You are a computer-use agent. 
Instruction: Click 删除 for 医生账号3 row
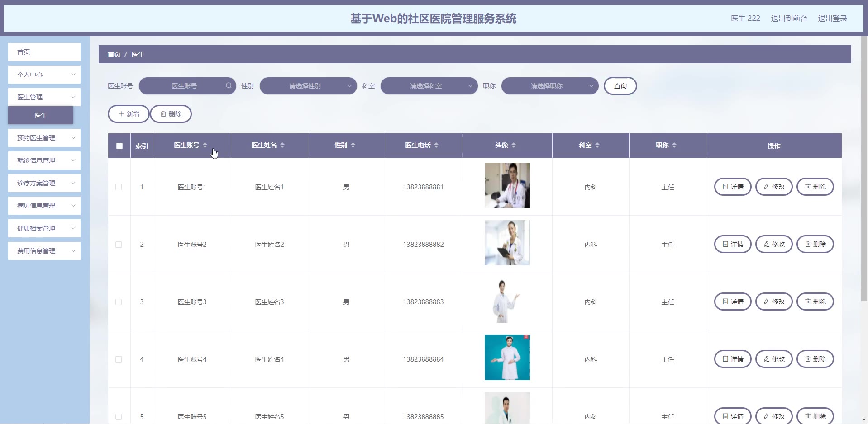815,302
